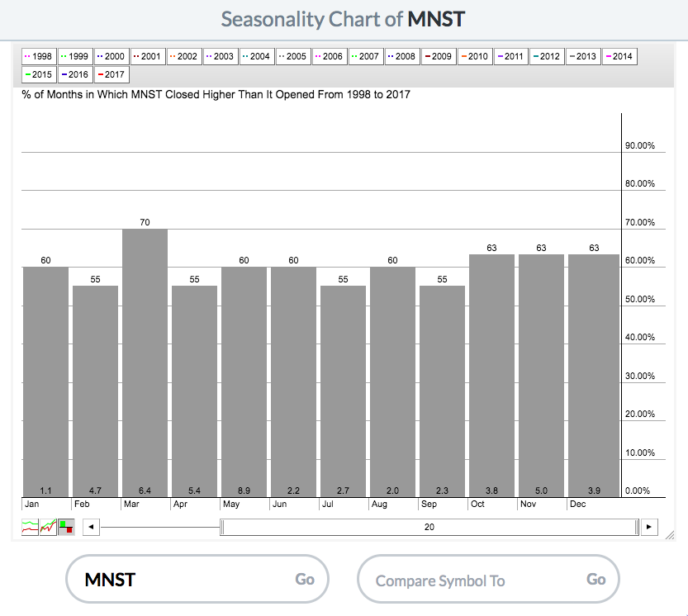Screen dimensions: 688x616
Task: Click the scroll left arrow button
Action: [x=92, y=527]
